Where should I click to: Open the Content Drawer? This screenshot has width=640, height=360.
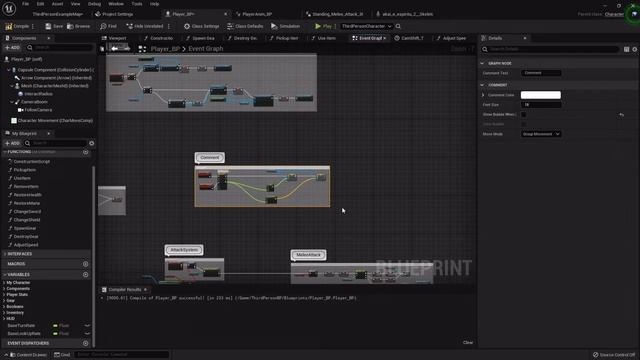pos(28,355)
